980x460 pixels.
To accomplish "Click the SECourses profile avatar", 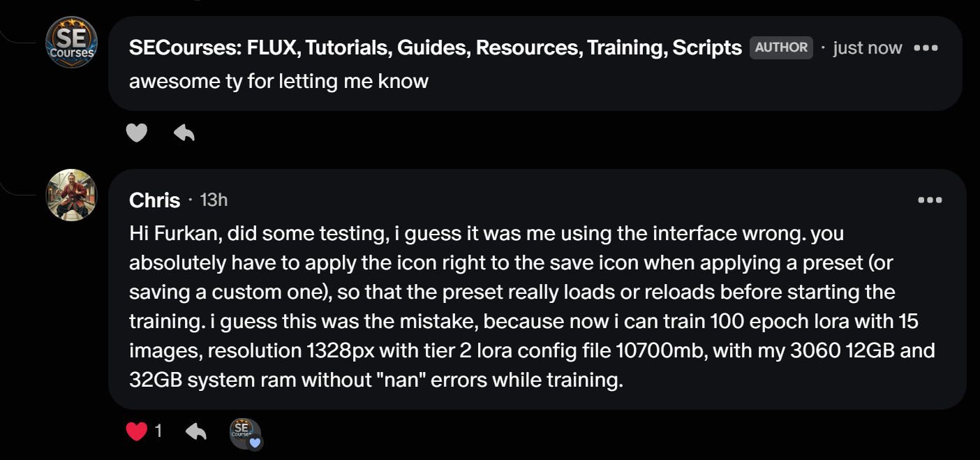I will pyautogui.click(x=71, y=43).
